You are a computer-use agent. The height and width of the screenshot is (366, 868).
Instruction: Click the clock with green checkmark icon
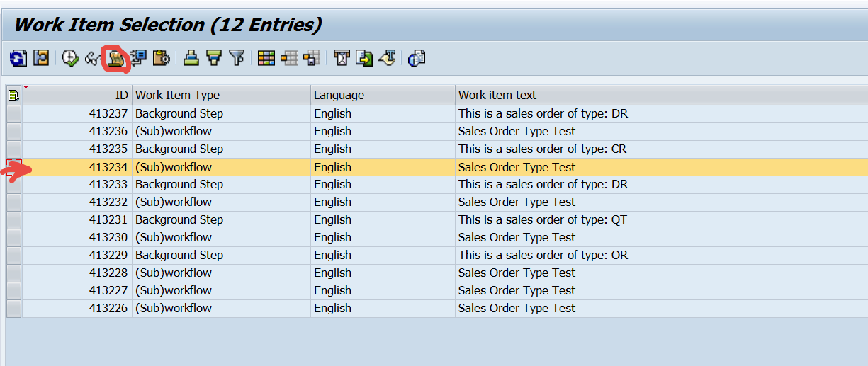tap(70, 58)
